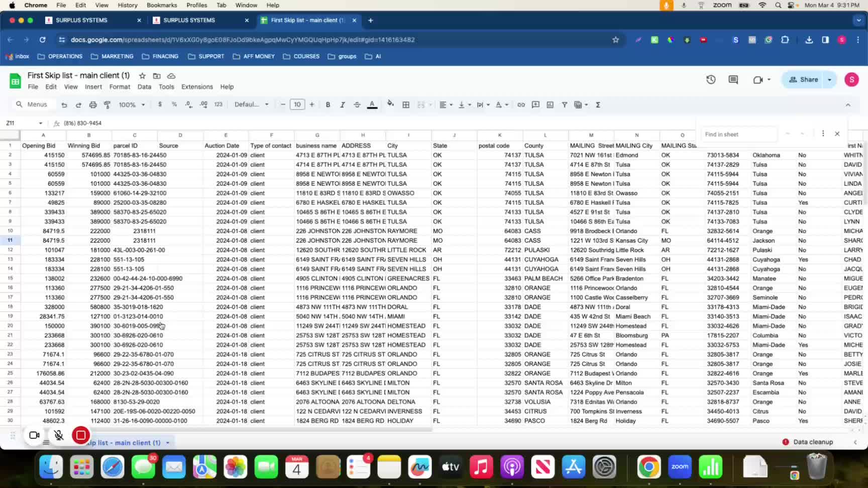Click the print icon in the toolbar

[93, 105]
